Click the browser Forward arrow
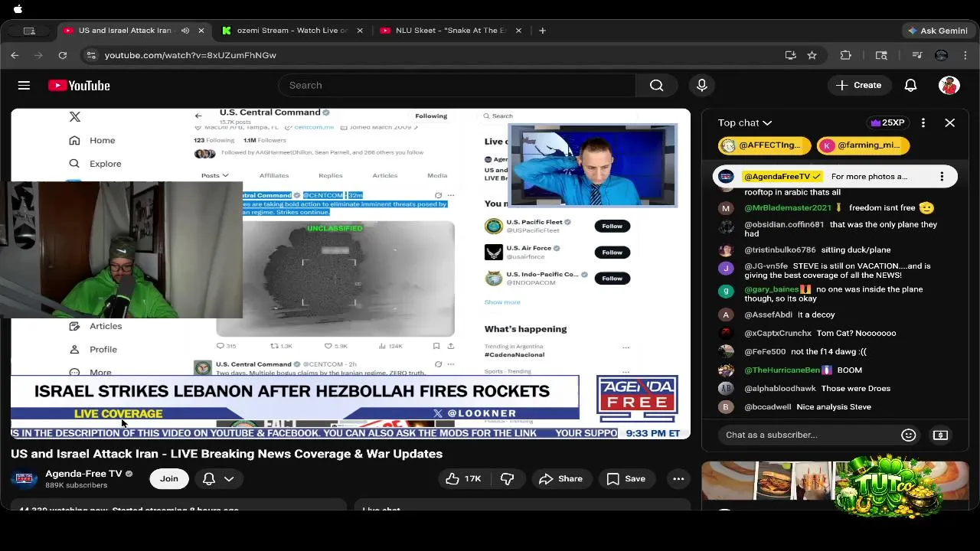 point(38,55)
